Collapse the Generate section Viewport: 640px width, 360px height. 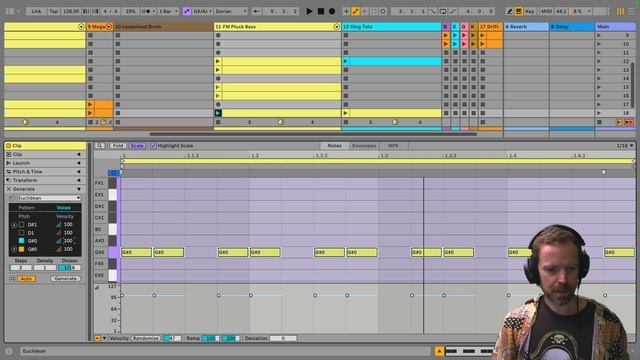click(x=79, y=189)
